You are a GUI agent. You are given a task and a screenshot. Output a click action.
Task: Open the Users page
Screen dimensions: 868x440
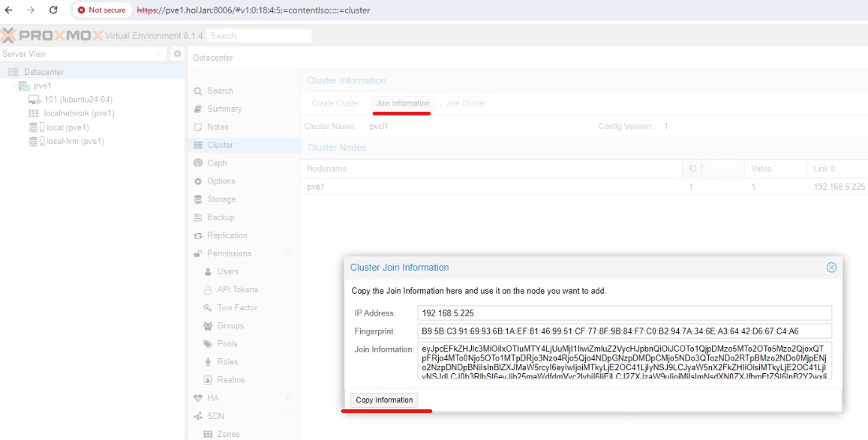(227, 271)
